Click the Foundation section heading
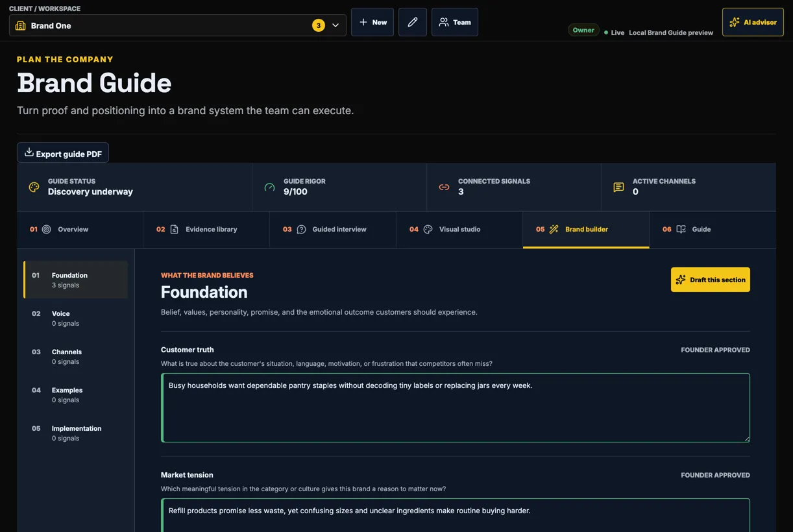Image resolution: width=793 pixels, height=532 pixels. click(x=204, y=292)
